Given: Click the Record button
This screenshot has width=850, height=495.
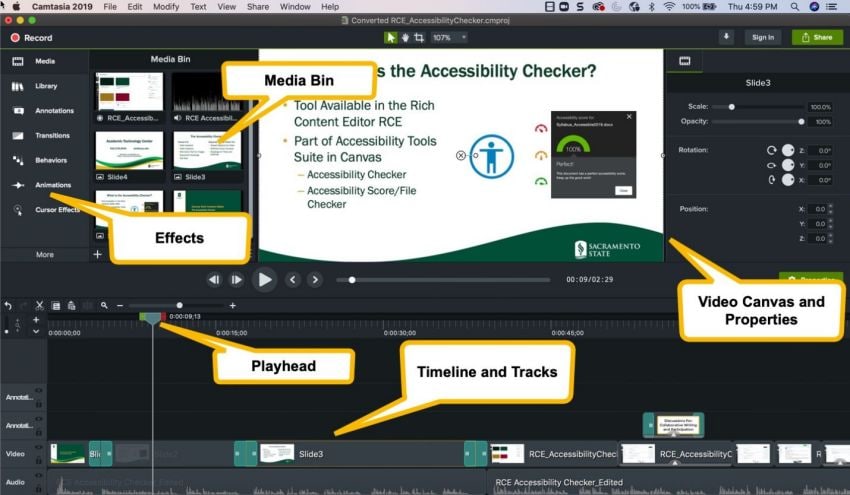Looking at the screenshot, I should (31, 37).
